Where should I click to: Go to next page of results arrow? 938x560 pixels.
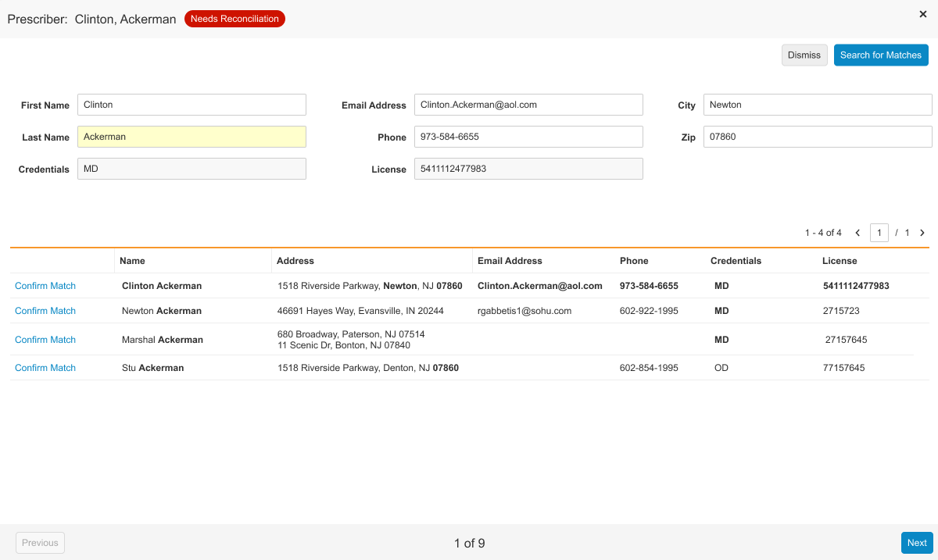pyautogui.click(x=922, y=233)
